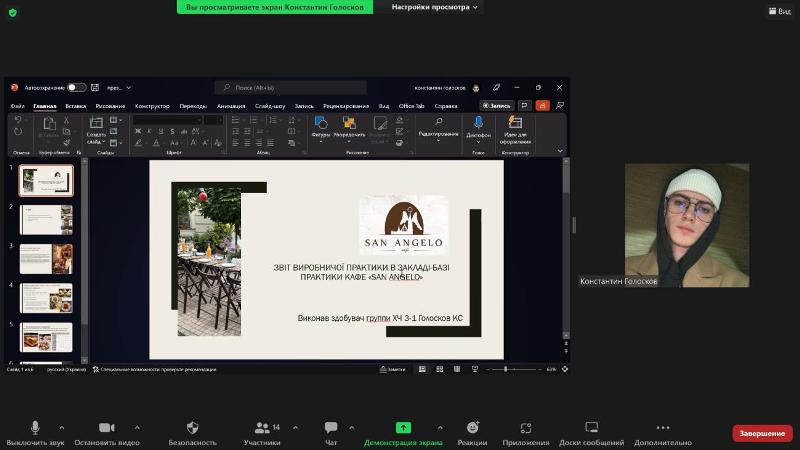Expand arrow next to Чат
The width and height of the screenshot is (800, 450).
click(x=352, y=428)
